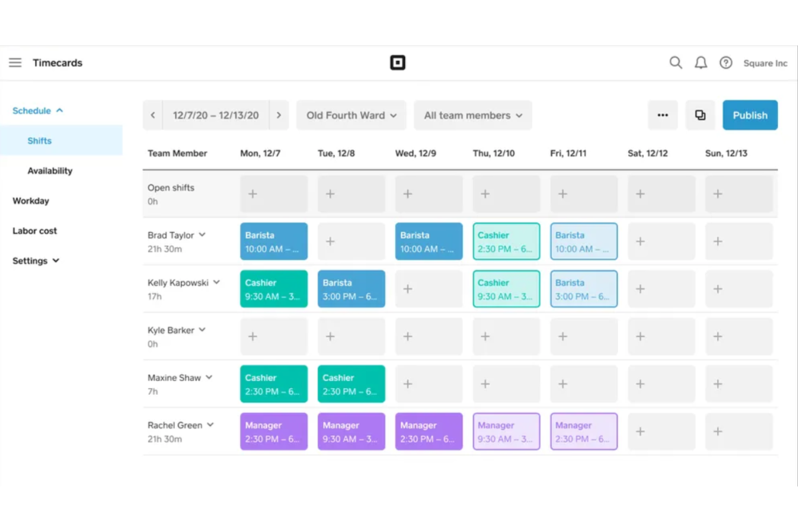
Task: Open the Labor cost section
Action: 35,231
